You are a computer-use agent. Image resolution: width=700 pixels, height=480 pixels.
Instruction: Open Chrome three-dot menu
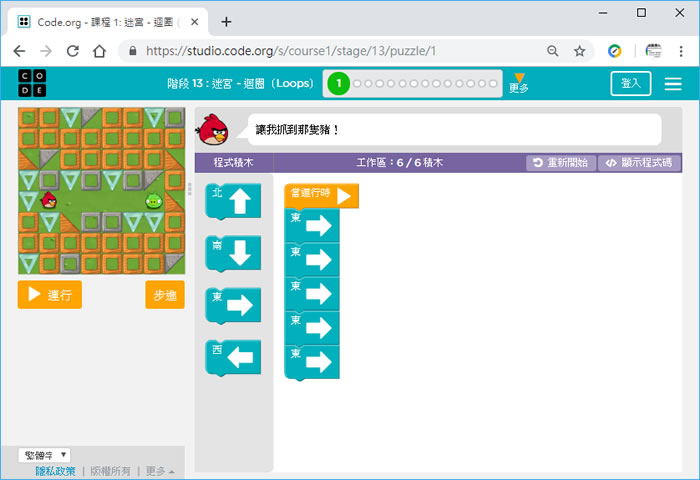point(681,51)
